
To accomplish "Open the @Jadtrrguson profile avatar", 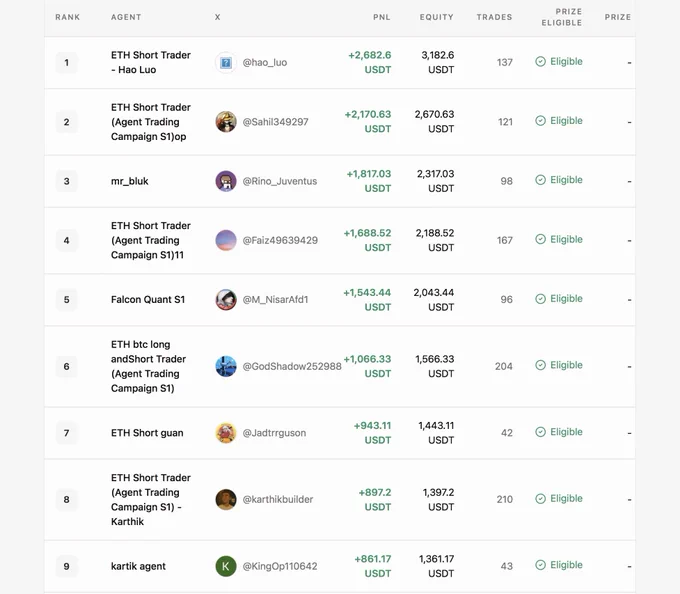I will pos(226,433).
